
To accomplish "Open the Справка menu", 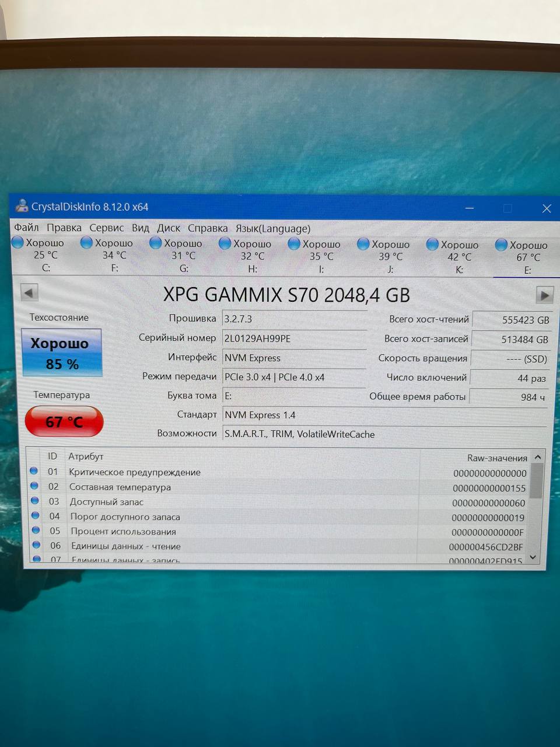I will [x=208, y=228].
